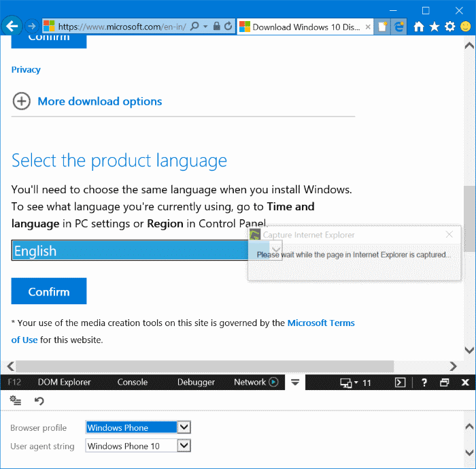
Task: Open the document mode 11 dropdown
Action: [x=356, y=383]
